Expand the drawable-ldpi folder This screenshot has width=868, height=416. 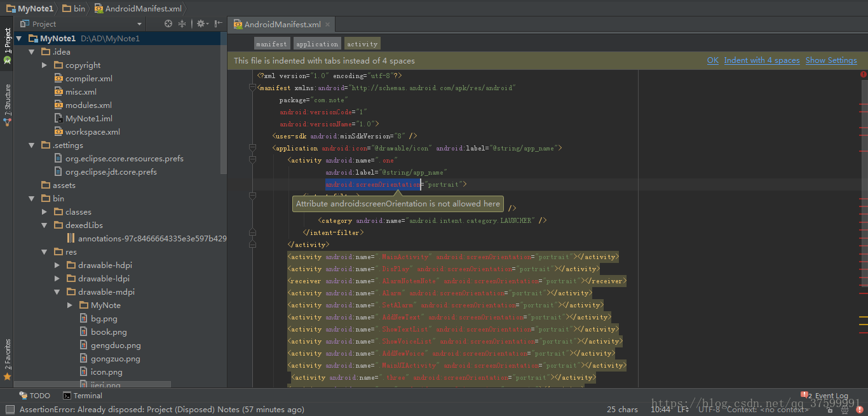57,279
